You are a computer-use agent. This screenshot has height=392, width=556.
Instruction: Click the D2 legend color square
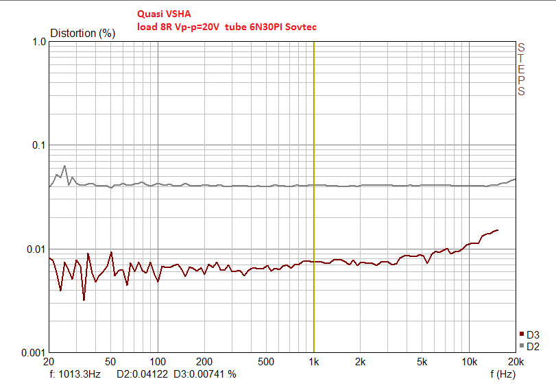click(x=522, y=345)
